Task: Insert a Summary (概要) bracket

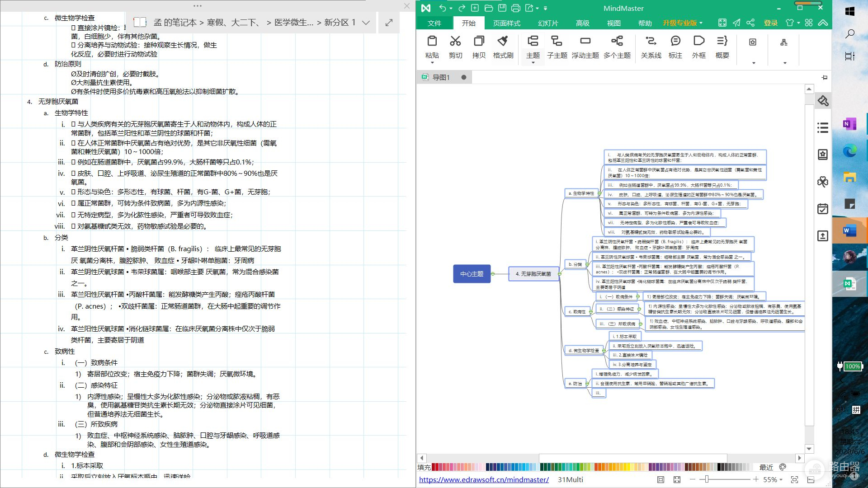Action: pyautogui.click(x=722, y=42)
